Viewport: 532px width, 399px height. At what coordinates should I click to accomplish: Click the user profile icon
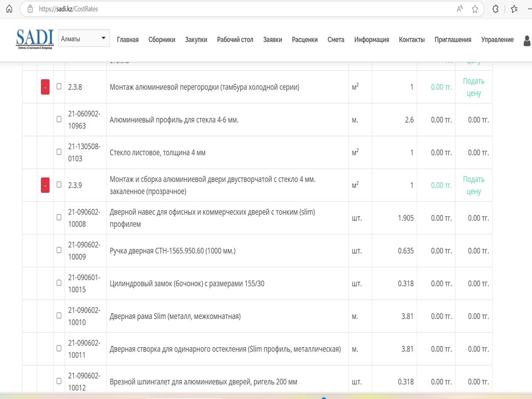point(527,41)
